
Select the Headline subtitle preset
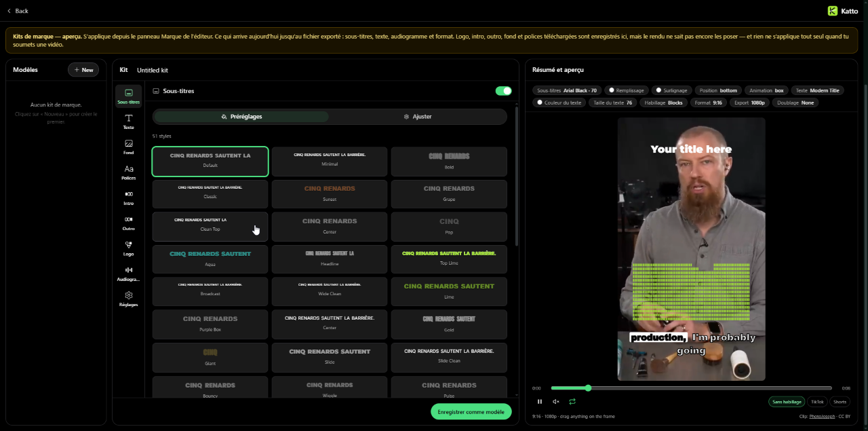coord(330,259)
